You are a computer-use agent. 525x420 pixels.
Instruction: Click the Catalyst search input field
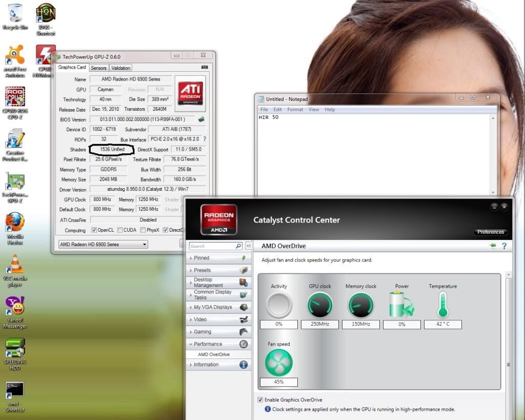pos(213,246)
